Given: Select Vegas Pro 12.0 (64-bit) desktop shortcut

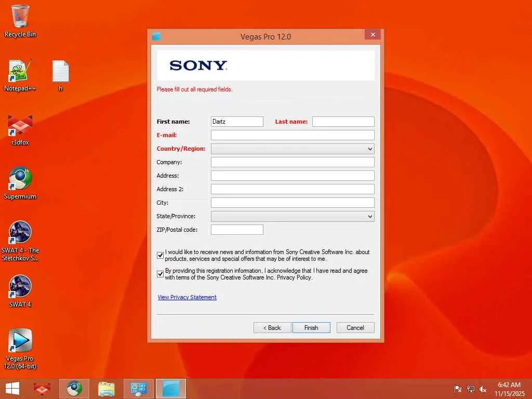Looking at the screenshot, I should 20,349.
